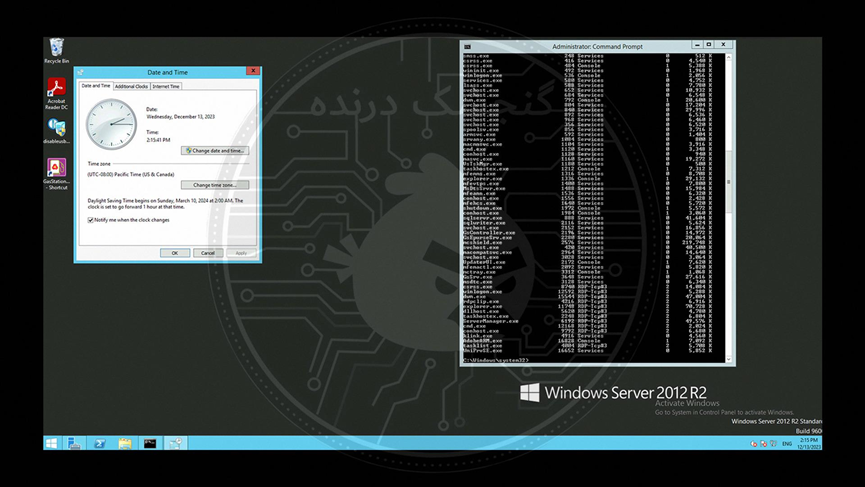The height and width of the screenshot is (487, 865).
Task: Click the ENG language indicator in tray
Action: [787, 443]
